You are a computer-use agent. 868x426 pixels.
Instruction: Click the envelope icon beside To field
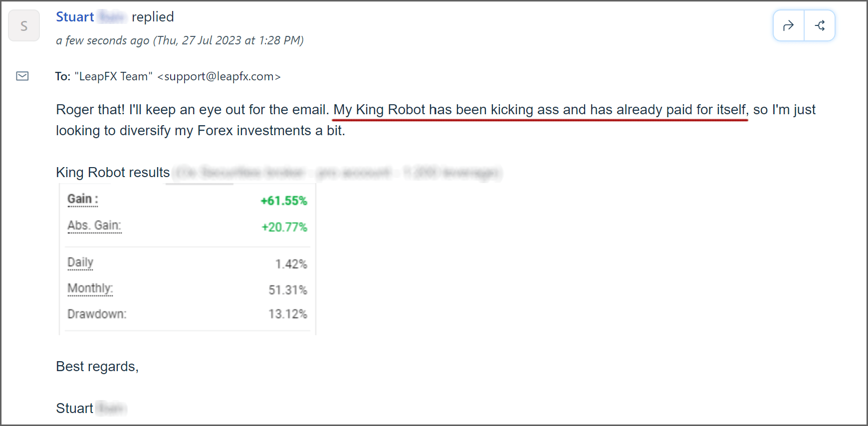click(22, 76)
